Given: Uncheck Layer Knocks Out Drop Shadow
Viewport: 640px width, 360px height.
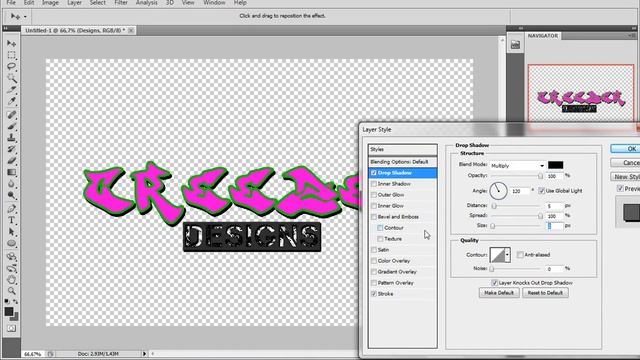Looking at the screenshot, I should [494, 283].
